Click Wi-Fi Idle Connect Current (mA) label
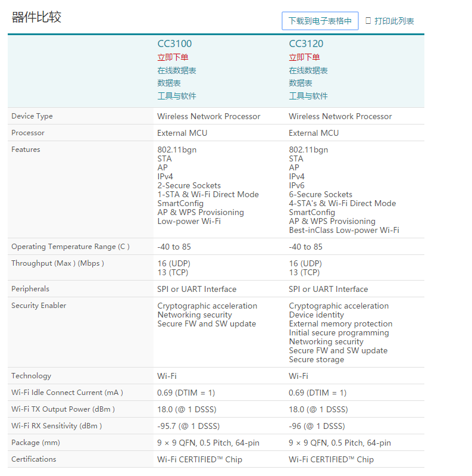 tap(67, 393)
